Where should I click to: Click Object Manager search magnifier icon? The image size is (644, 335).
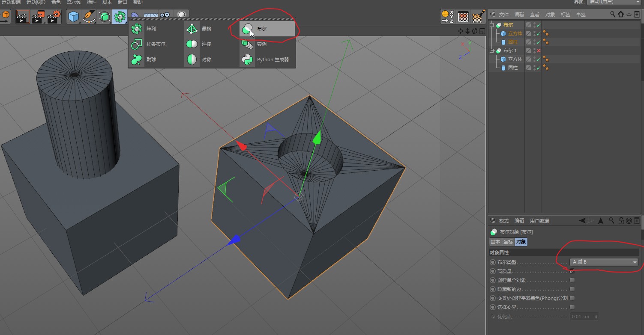[613, 15]
